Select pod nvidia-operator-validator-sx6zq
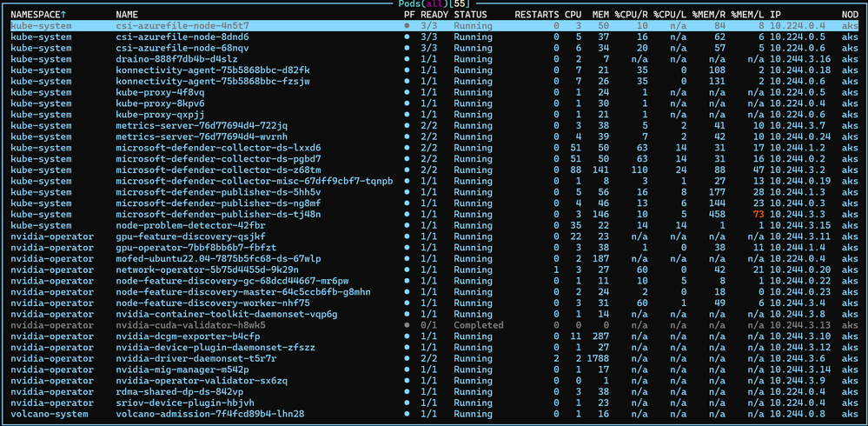This screenshot has width=868, height=426. point(434,380)
